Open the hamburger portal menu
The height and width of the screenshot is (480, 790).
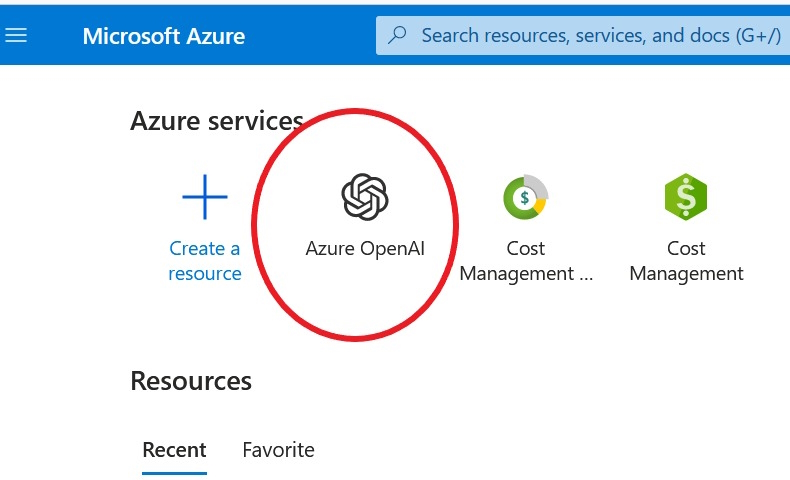pyautogui.click(x=17, y=35)
